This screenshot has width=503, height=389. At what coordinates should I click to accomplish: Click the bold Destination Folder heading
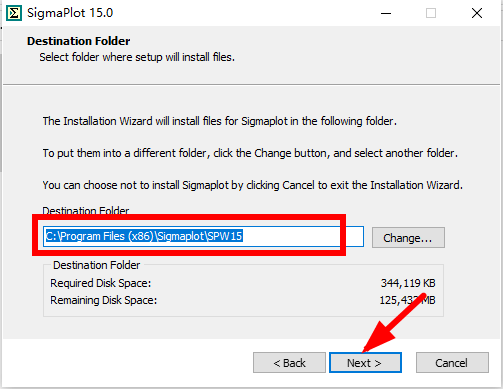(79, 41)
